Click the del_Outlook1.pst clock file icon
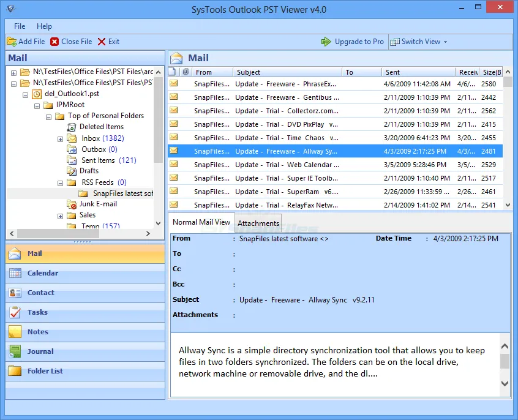 pos(37,94)
